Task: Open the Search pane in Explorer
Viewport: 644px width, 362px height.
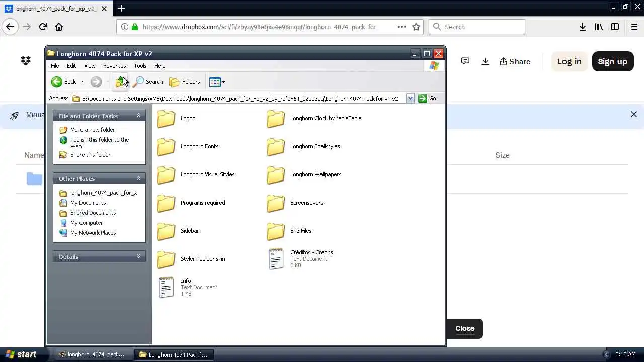Action: click(x=148, y=82)
